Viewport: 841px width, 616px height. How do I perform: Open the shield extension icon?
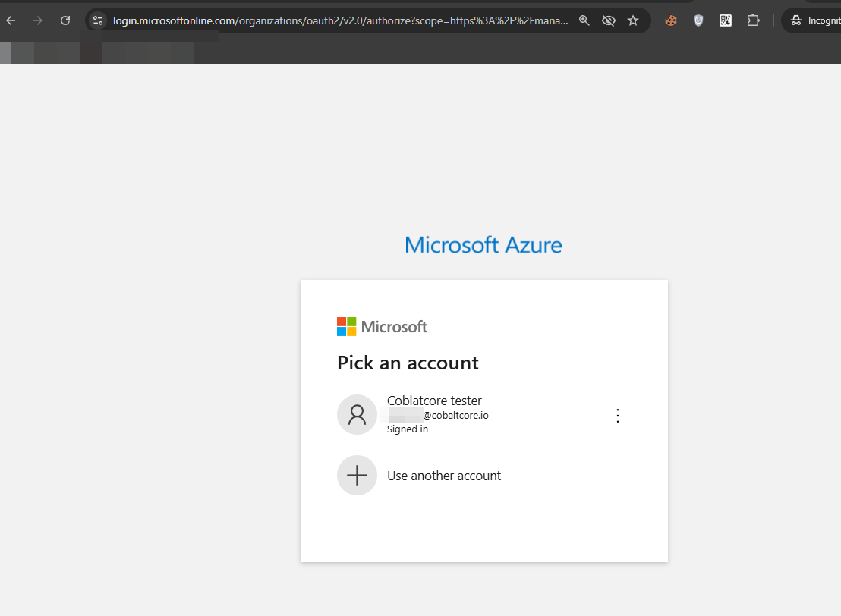click(698, 20)
